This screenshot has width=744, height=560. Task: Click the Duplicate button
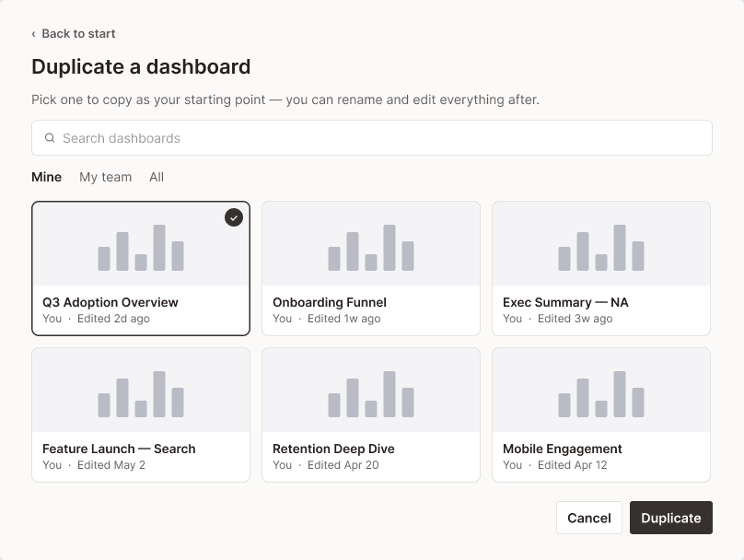[671, 518]
